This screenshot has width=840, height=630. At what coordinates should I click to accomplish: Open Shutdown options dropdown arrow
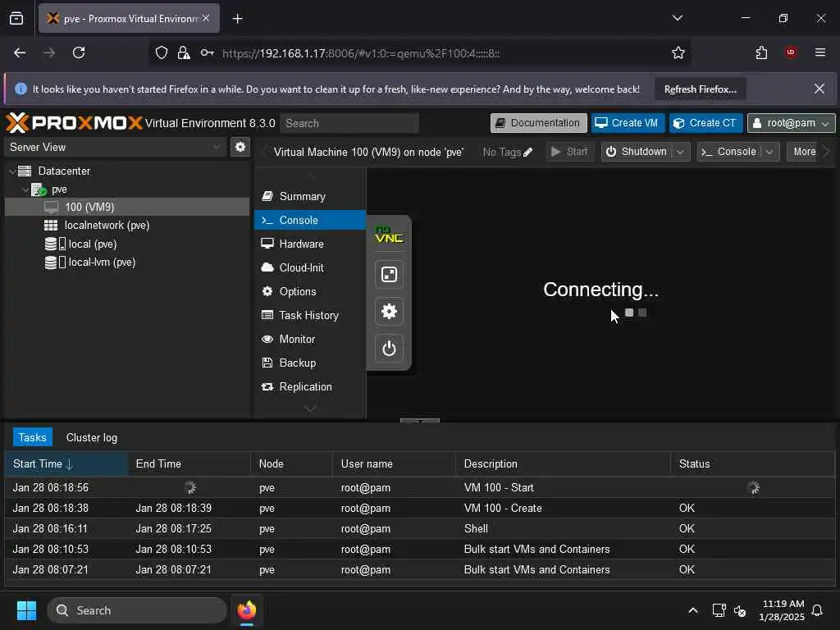click(x=680, y=152)
